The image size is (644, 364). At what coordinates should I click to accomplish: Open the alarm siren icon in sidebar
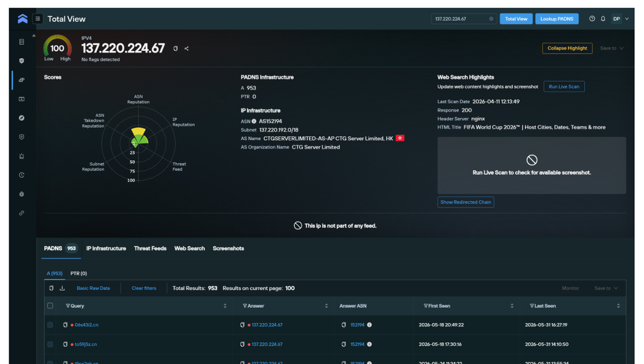(22, 156)
